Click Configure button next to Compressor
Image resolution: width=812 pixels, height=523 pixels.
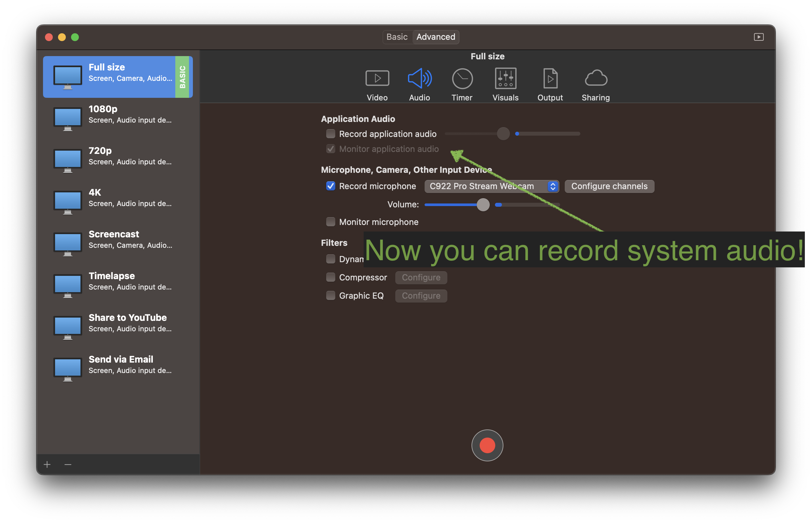(x=421, y=277)
